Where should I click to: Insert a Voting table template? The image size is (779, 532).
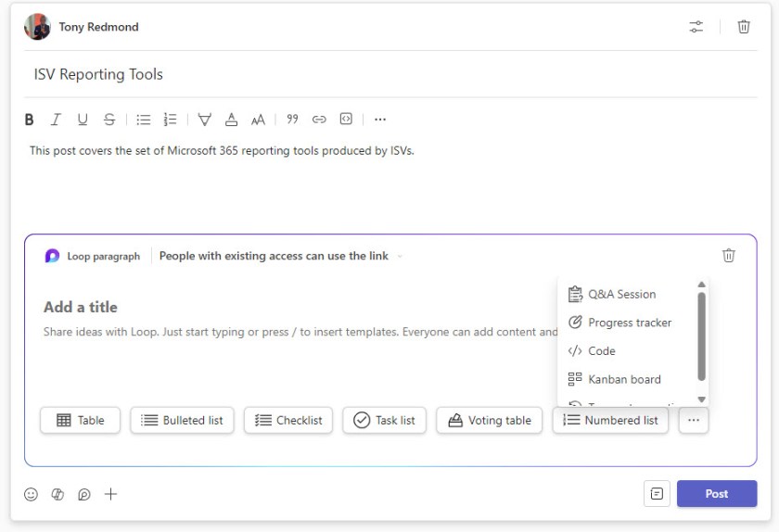(490, 420)
